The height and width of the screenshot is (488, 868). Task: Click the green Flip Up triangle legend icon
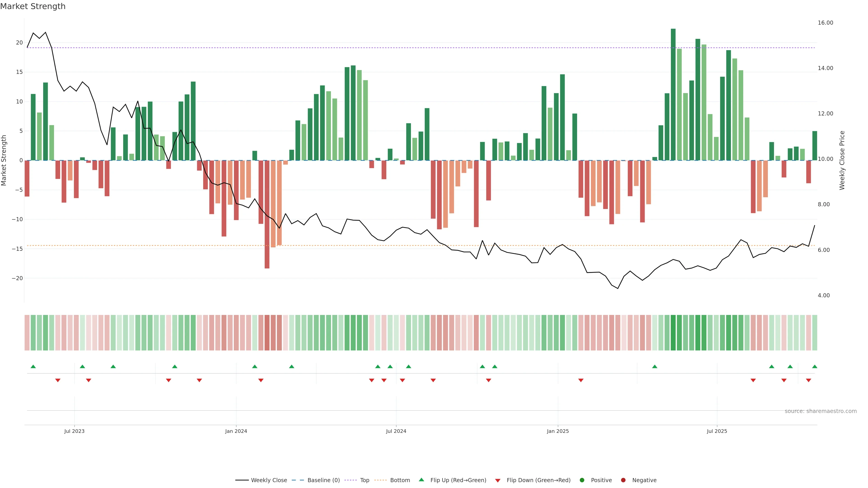[x=421, y=480]
